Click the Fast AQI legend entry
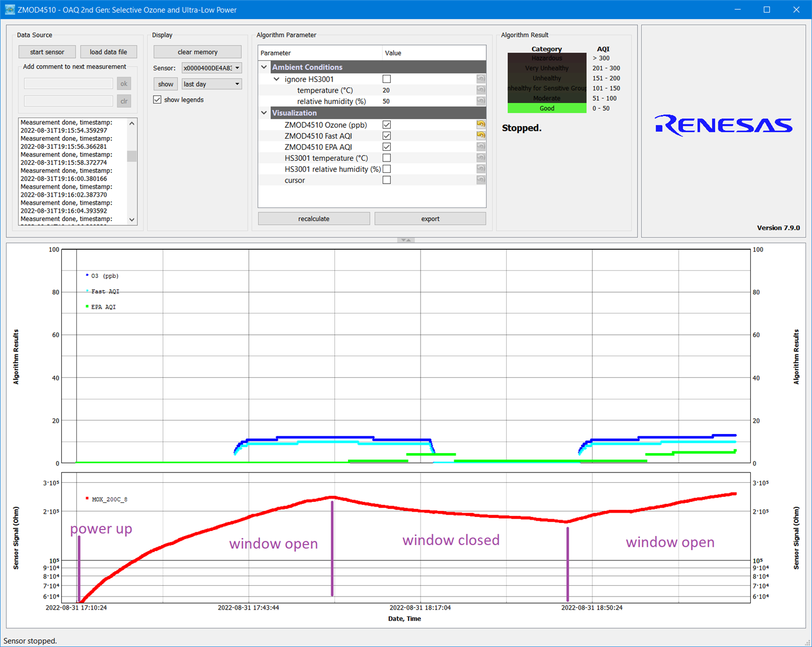Image resolution: width=812 pixels, height=647 pixels. 102,292
